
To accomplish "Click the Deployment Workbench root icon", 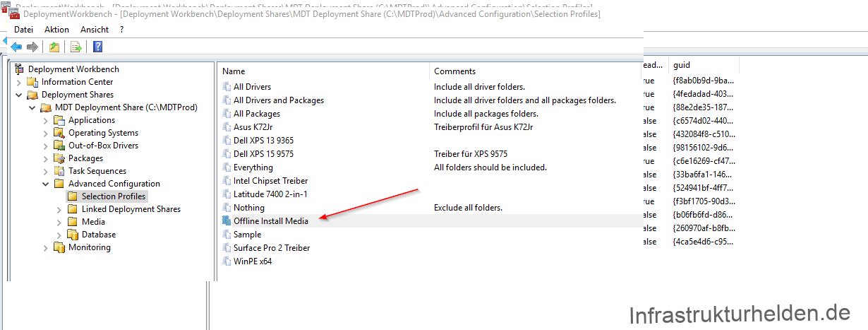I will [x=19, y=69].
